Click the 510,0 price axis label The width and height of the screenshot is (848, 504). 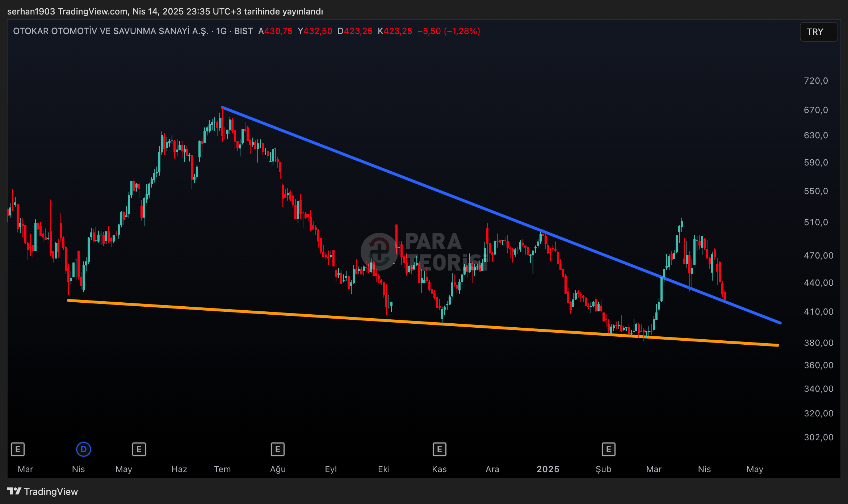(x=816, y=222)
